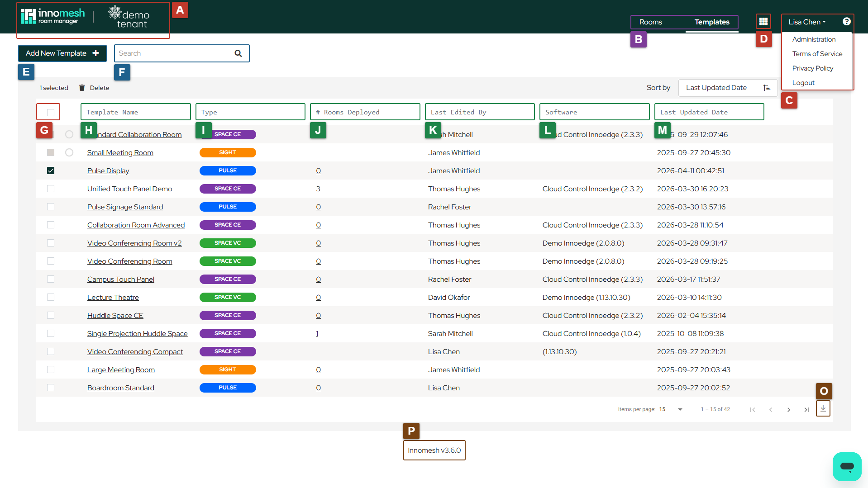
Task: Click the demo tenant logo
Action: pos(129,17)
